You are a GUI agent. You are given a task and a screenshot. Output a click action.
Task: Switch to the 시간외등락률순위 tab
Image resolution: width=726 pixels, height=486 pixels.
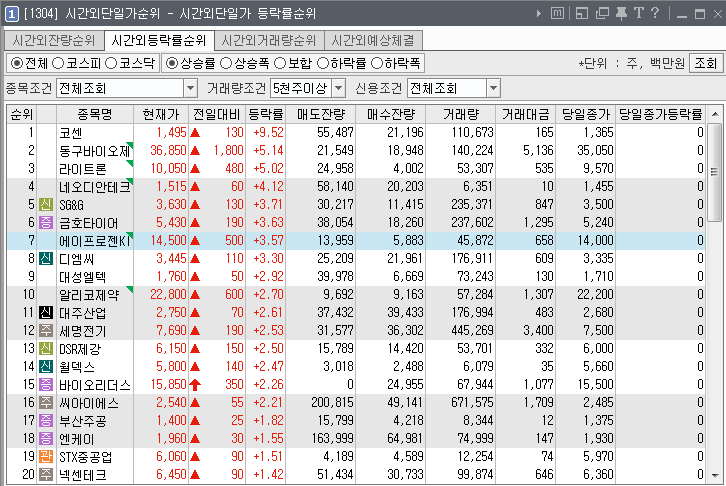(x=159, y=41)
